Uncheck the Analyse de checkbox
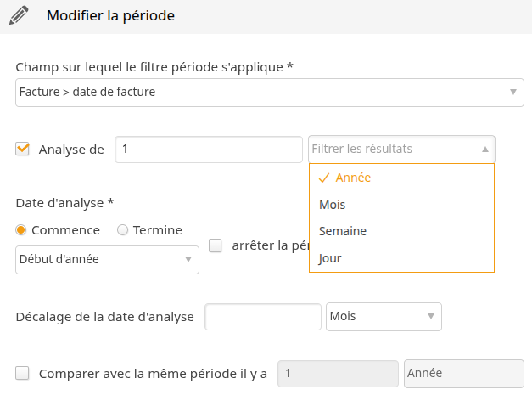This screenshot has width=532, height=395. point(22,149)
